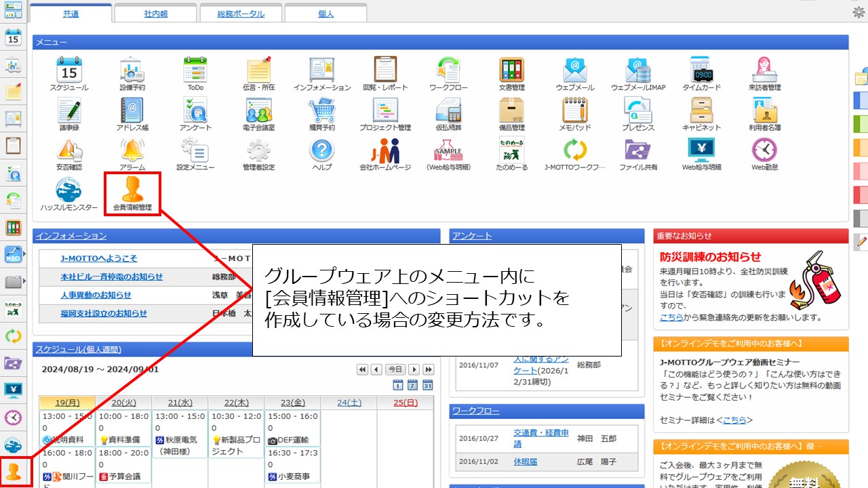The width and height of the screenshot is (868, 488).
Task: Open the settings gear at top right
Action: tap(858, 12)
